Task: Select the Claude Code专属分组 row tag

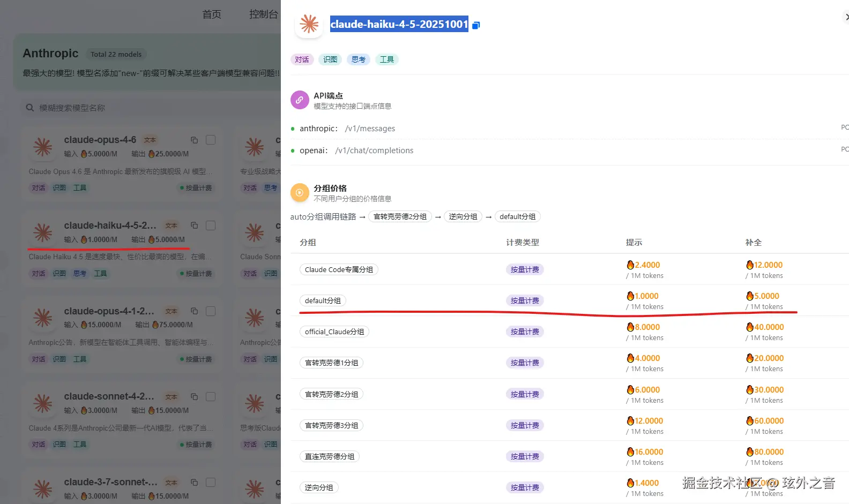Action: tap(339, 269)
